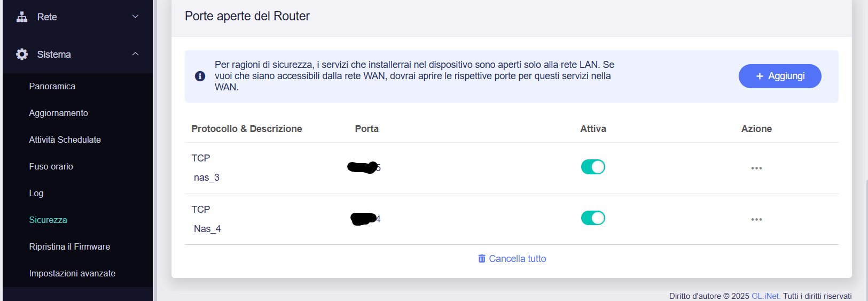Open Impostazioni avanzate
The width and height of the screenshot is (868, 301).
[72, 273]
